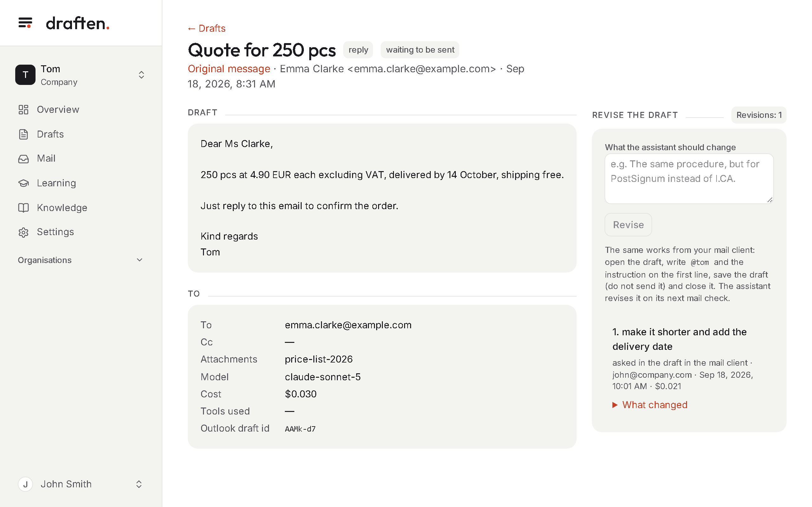Screen dimensions: 812x507
Task: Open the John Smith account menu chevron
Action: 139,484
